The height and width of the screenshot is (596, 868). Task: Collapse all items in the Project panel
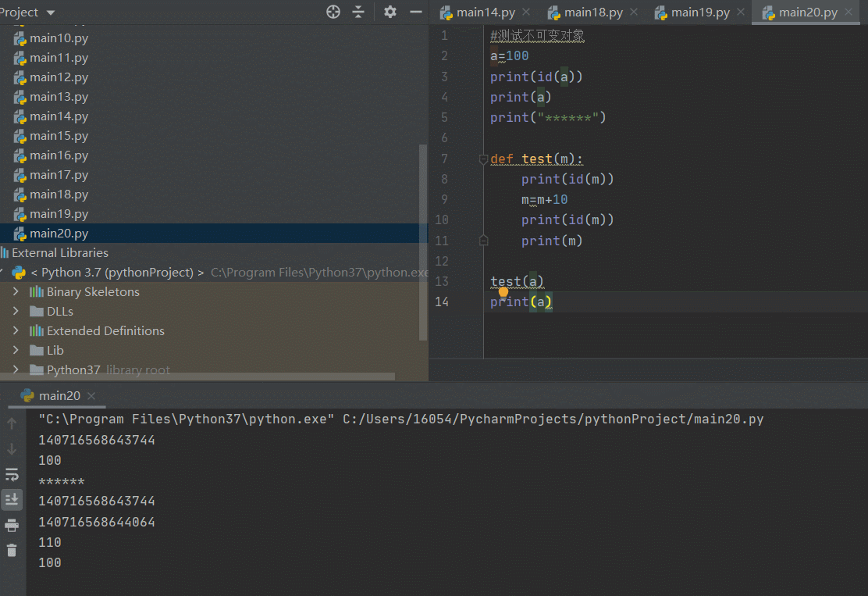(x=359, y=12)
